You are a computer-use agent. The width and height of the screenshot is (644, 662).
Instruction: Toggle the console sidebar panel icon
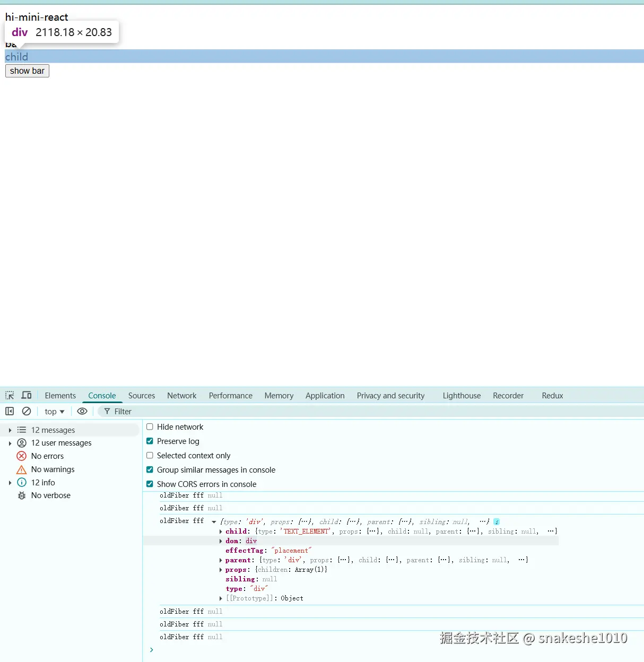(x=10, y=411)
